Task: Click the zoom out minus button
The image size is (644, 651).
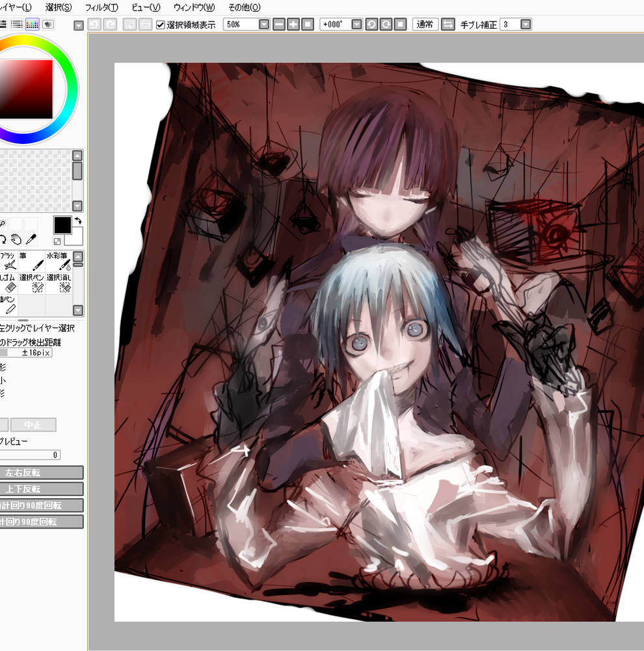Action: 279,25
